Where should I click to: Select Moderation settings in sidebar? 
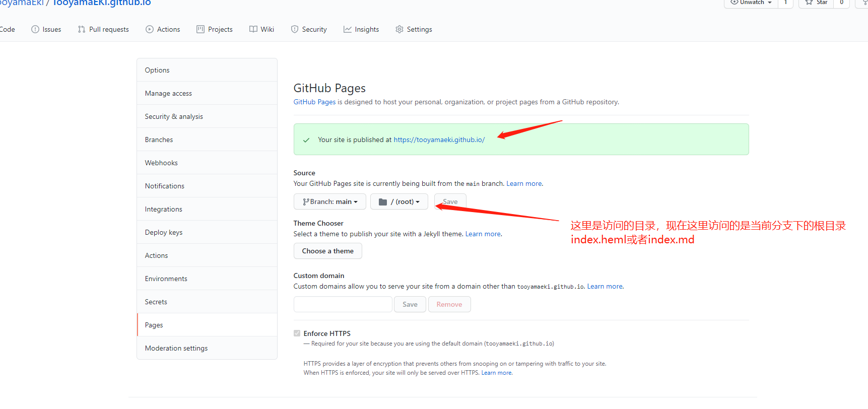coord(207,348)
